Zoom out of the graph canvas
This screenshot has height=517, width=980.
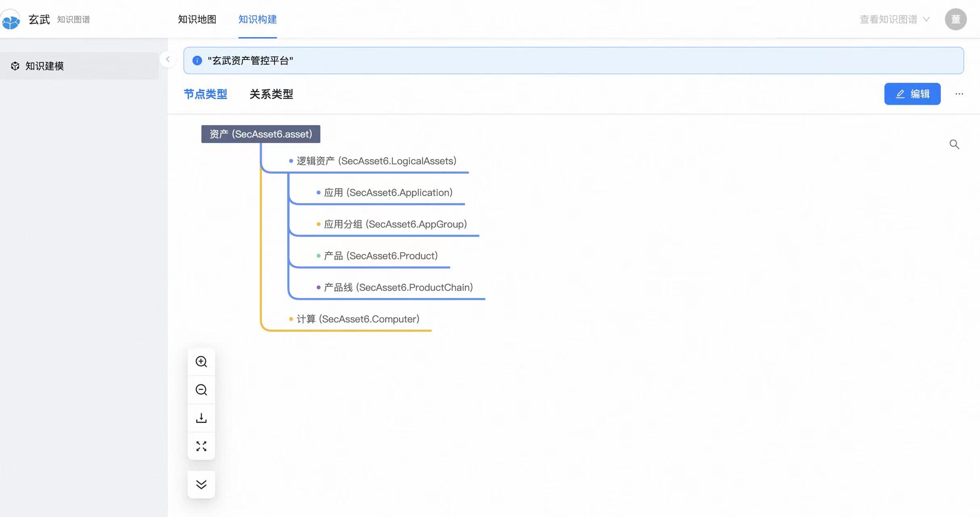pos(201,390)
